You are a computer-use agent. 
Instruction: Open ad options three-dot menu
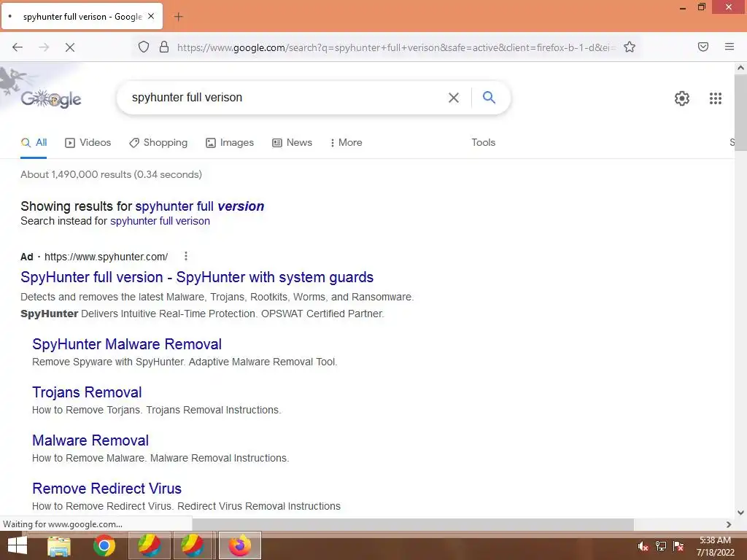click(186, 256)
